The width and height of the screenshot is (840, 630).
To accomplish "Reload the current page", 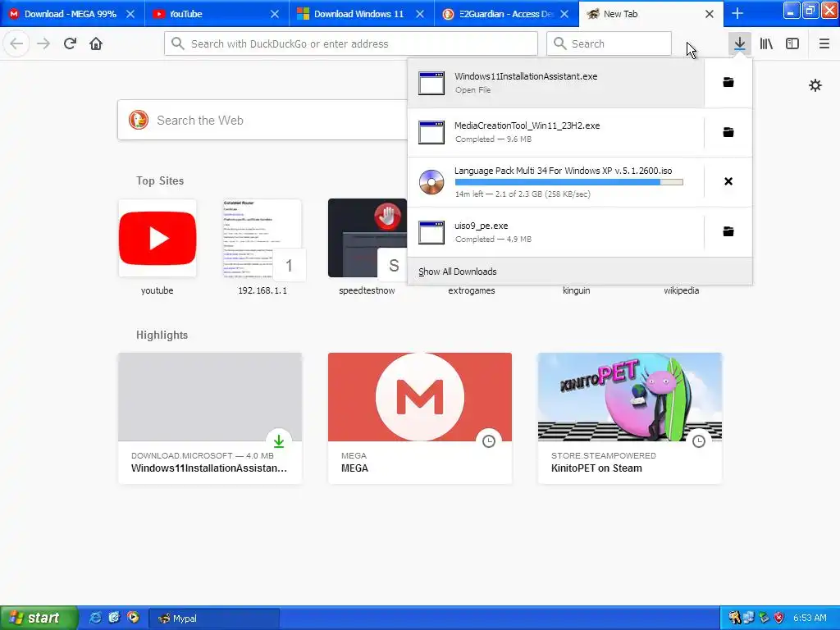I will [x=70, y=43].
